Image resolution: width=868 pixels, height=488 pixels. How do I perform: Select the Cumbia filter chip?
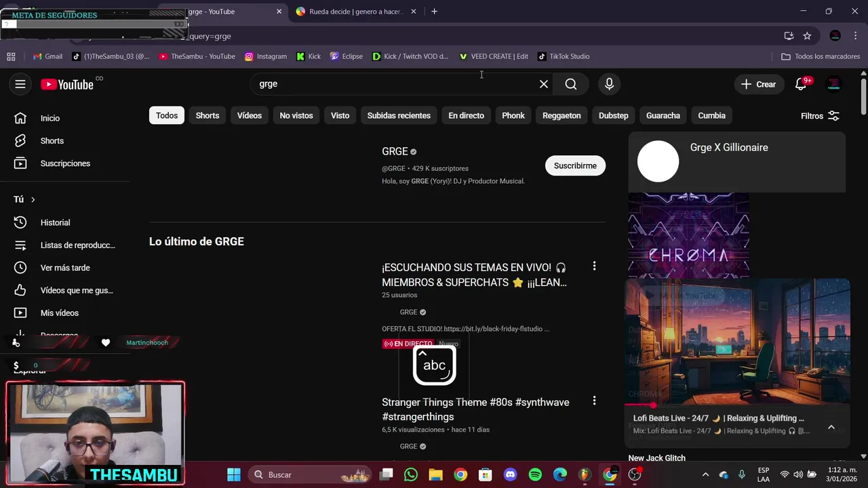pos(712,115)
